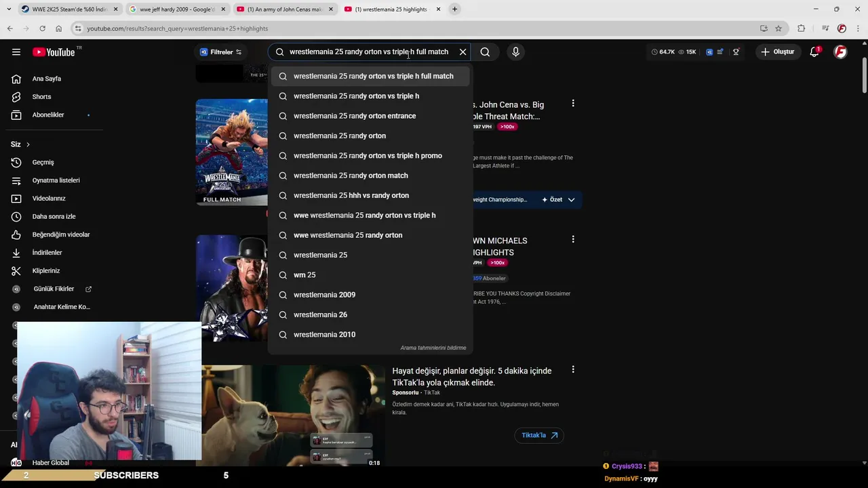Expand the Özet summary chevron
The image size is (868, 488).
(571, 200)
